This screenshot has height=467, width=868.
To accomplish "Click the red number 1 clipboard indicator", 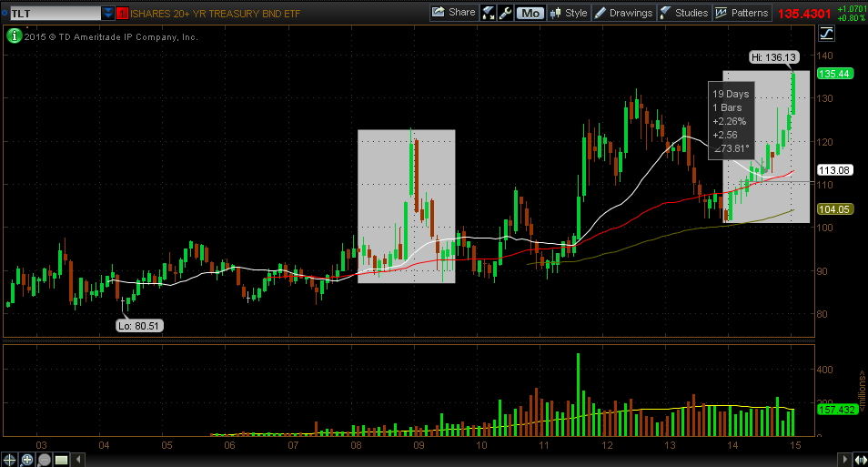I will tap(122, 14).
